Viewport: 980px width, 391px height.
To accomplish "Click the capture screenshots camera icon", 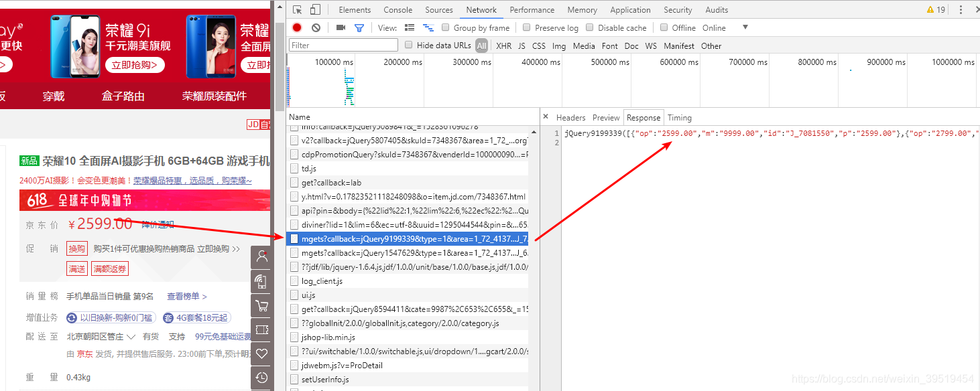I will click(x=341, y=27).
